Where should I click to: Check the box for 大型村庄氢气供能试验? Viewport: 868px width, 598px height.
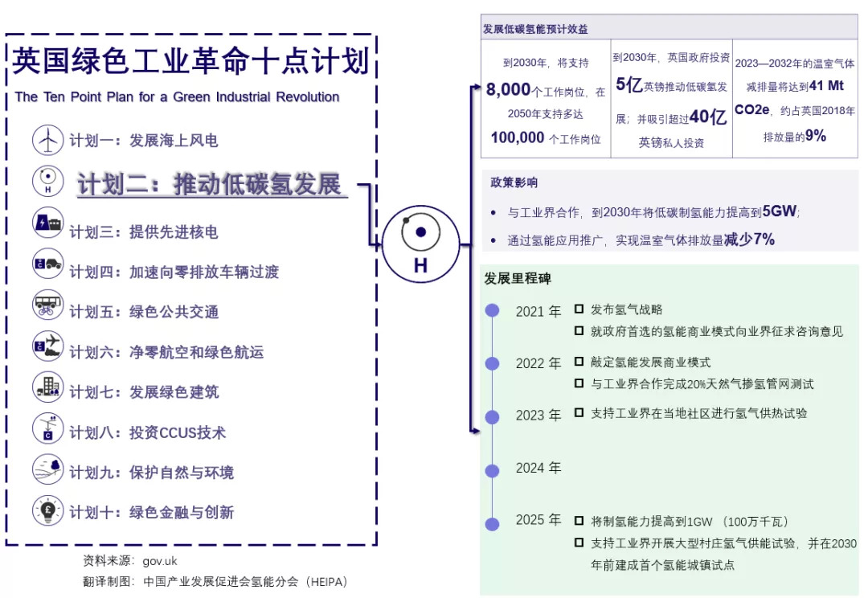[579, 543]
